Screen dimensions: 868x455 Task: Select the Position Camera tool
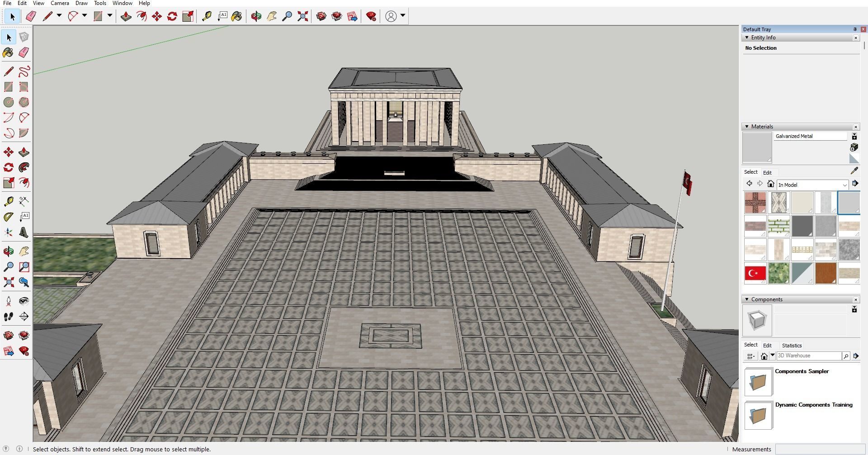pyautogui.click(x=9, y=301)
